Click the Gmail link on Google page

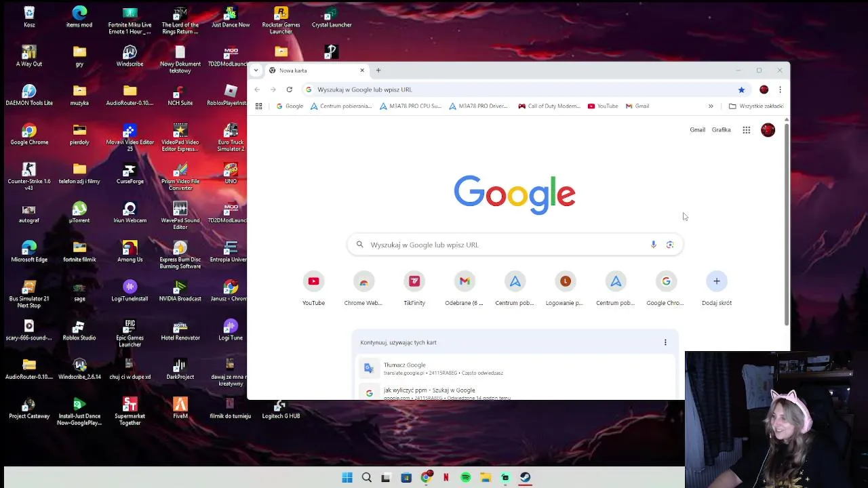click(x=697, y=130)
